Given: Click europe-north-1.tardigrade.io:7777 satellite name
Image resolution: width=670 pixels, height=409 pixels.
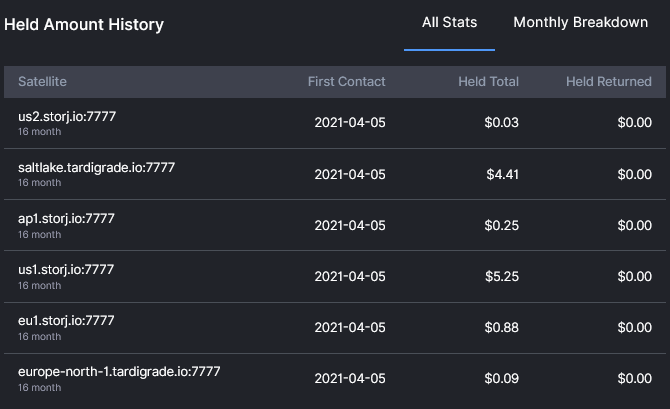Looking at the screenshot, I should pos(119,371).
